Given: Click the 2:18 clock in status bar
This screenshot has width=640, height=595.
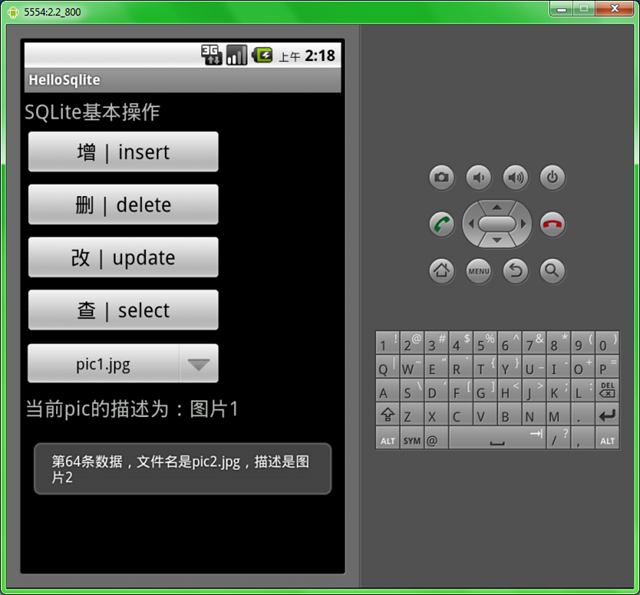Looking at the screenshot, I should [x=320, y=56].
